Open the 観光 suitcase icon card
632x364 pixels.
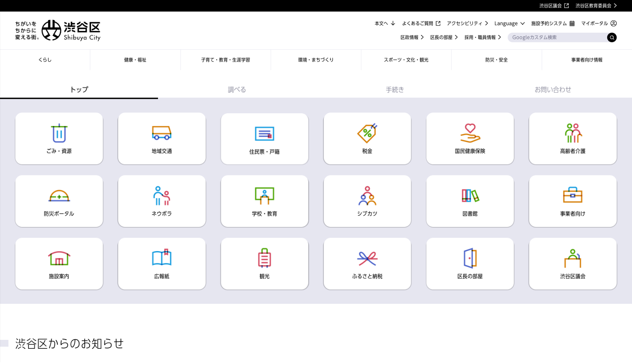264,264
